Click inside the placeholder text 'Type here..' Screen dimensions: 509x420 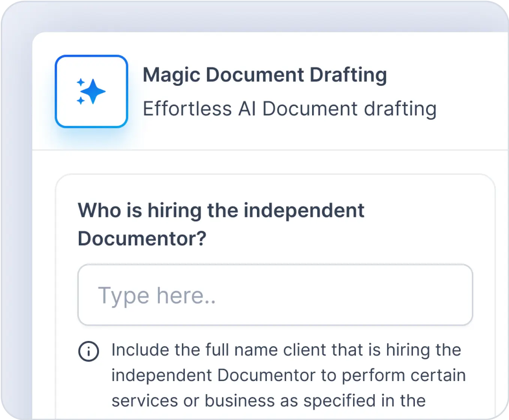tap(158, 296)
